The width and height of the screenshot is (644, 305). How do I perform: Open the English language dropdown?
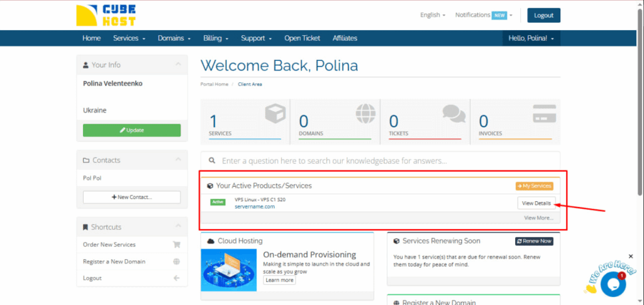[x=432, y=15]
